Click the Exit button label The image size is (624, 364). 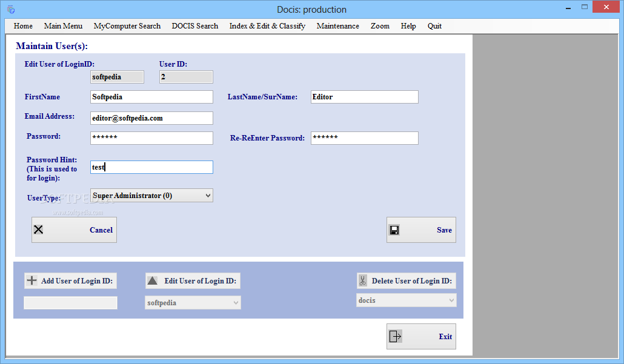point(445,337)
